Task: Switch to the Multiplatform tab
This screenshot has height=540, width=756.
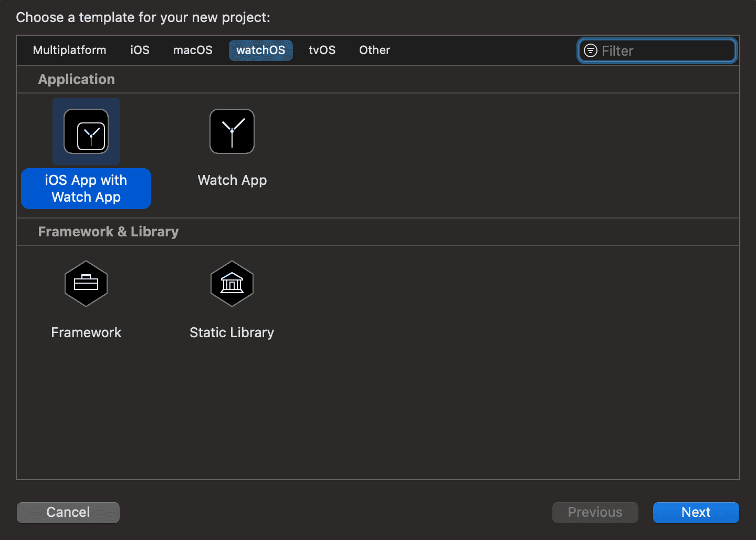Action: (x=69, y=50)
